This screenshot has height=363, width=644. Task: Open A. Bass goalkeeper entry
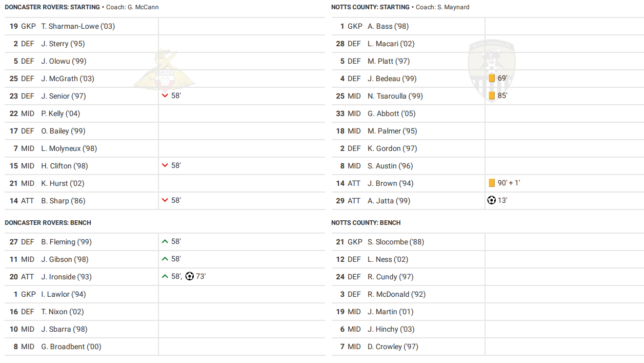coord(388,26)
